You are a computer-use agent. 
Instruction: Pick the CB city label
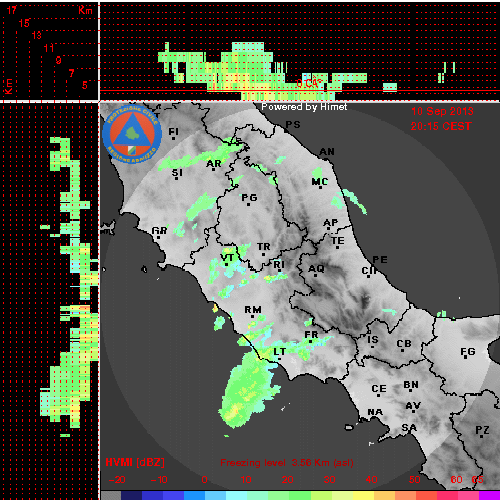[404, 344]
